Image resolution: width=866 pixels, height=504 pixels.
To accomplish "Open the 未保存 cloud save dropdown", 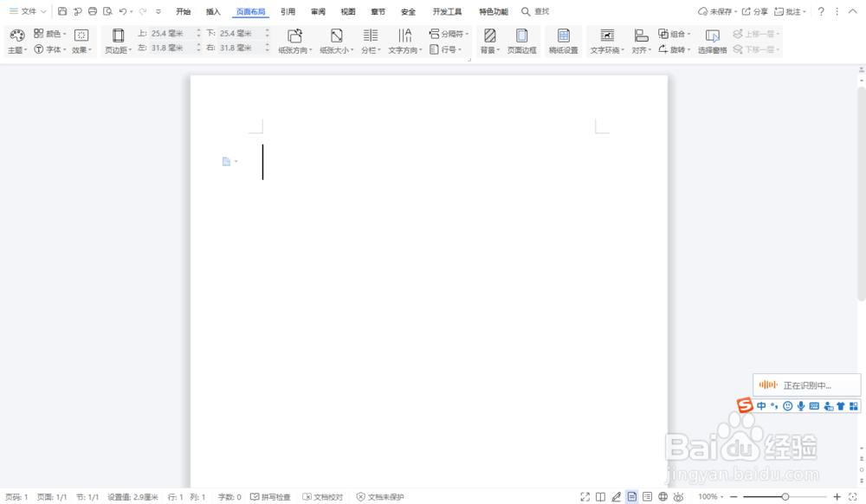I will pyautogui.click(x=717, y=11).
